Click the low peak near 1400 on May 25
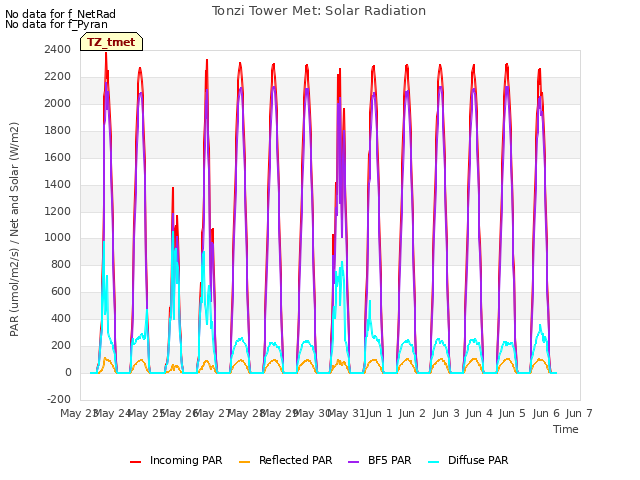640x480 pixels. coord(173,189)
